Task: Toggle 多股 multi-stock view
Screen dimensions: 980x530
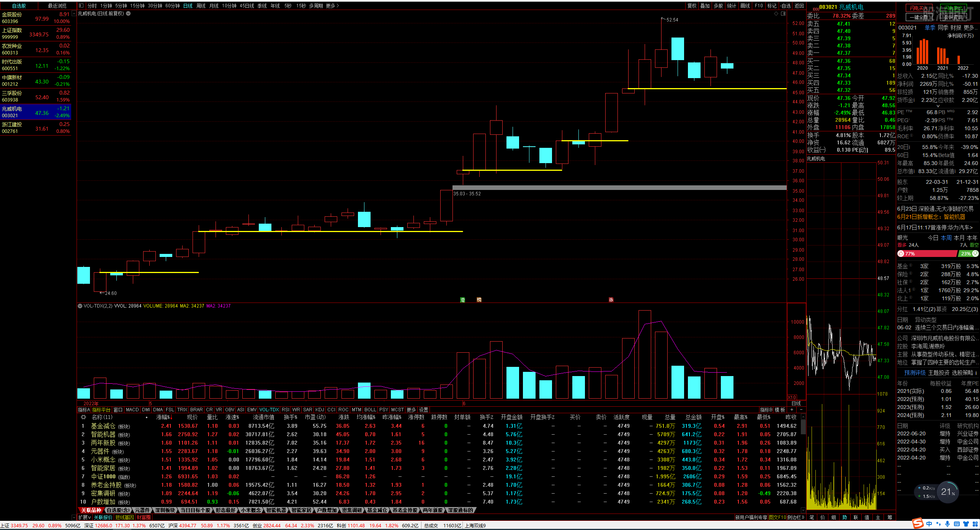Action: (x=718, y=6)
